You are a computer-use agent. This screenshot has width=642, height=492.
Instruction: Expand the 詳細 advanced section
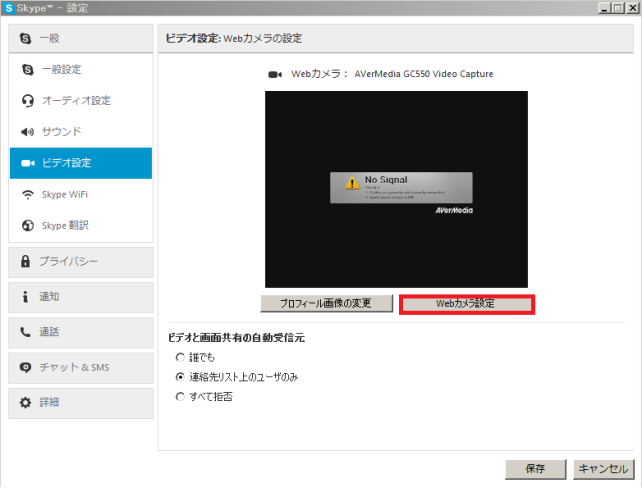point(81,403)
